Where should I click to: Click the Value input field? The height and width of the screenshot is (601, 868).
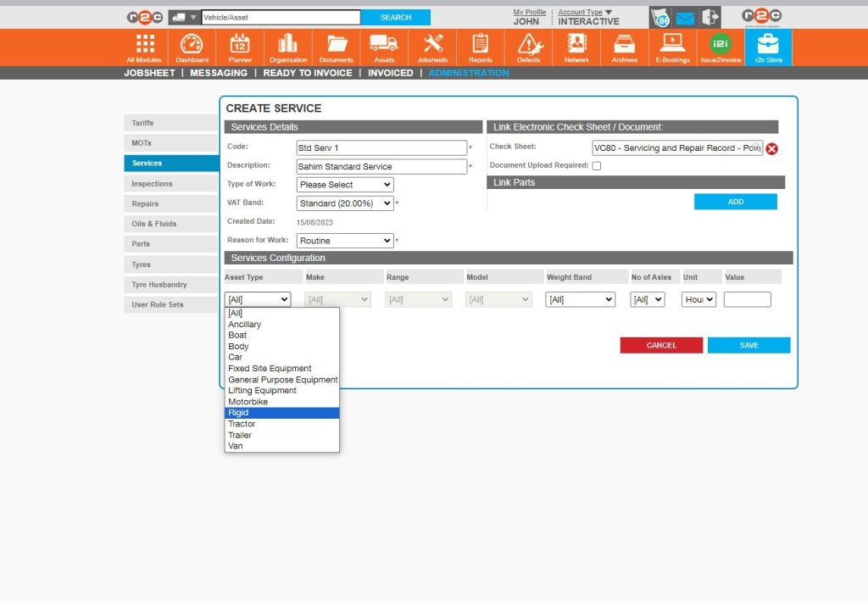tap(748, 299)
